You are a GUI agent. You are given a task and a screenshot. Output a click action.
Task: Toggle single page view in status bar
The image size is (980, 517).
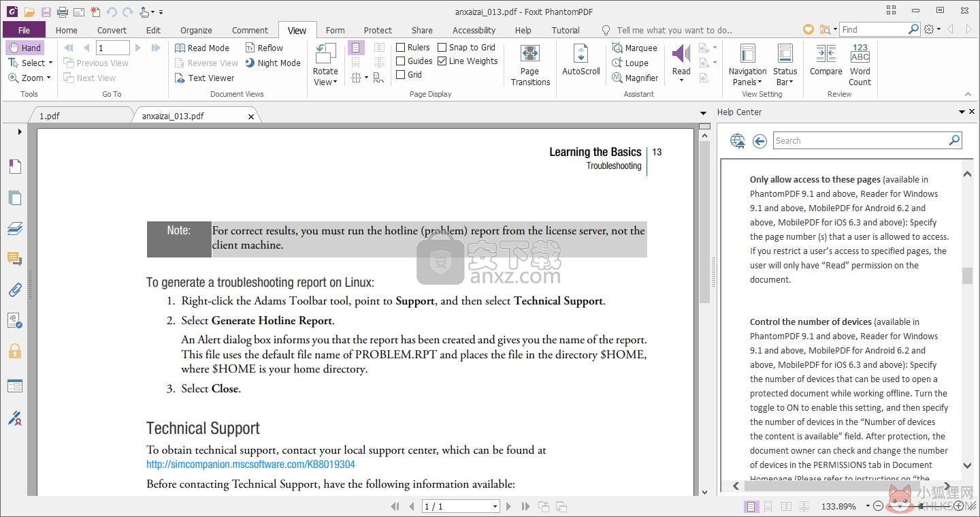(751, 506)
